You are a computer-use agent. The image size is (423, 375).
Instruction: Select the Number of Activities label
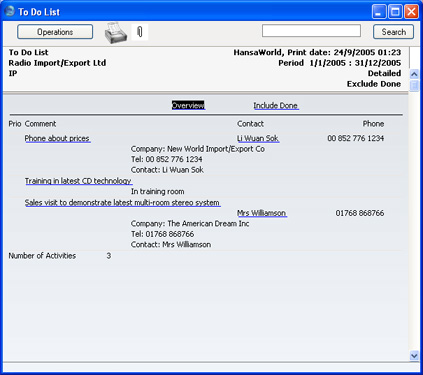click(x=42, y=256)
